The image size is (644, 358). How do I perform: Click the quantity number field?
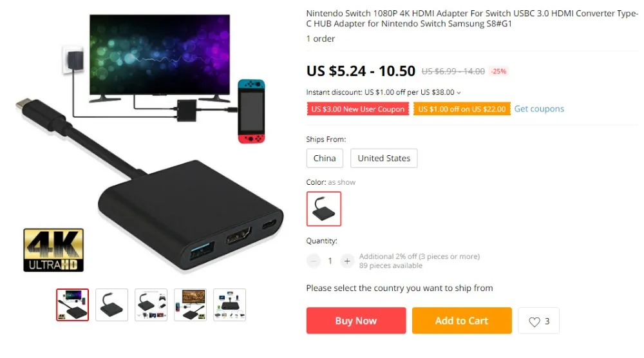[x=330, y=261]
